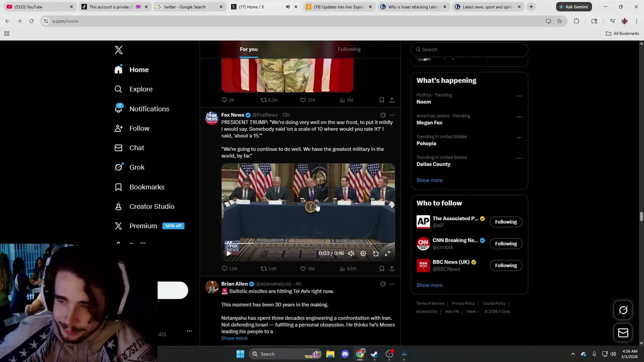Open options for Megan Fox trend

pos(519,117)
